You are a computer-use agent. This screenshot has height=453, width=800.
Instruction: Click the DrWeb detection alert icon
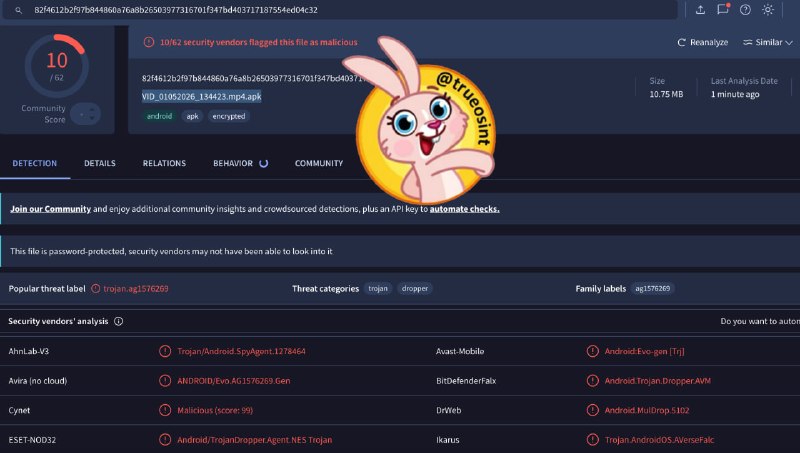[592, 410]
